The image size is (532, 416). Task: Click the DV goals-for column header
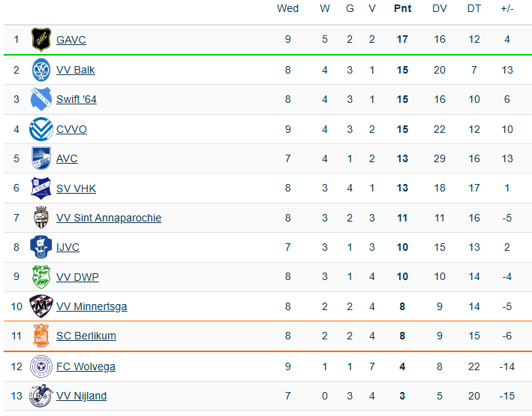coord(440,9)
